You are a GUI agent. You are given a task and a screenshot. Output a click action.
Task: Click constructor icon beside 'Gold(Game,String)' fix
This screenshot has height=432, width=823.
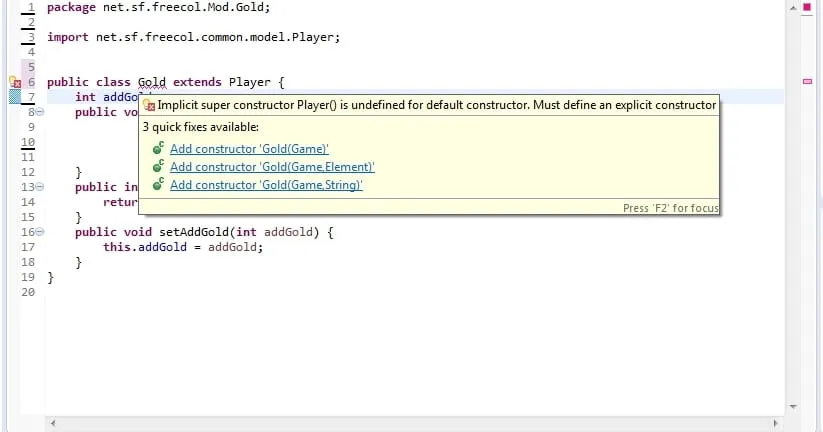[x=158, y=184]
